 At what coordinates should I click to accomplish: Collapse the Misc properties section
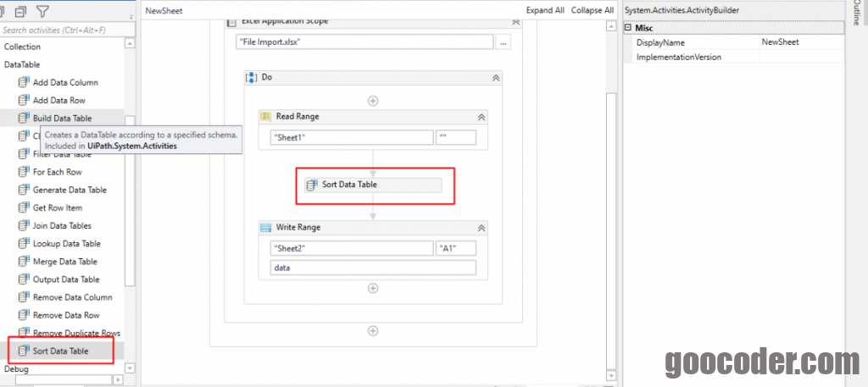point(628,28)
